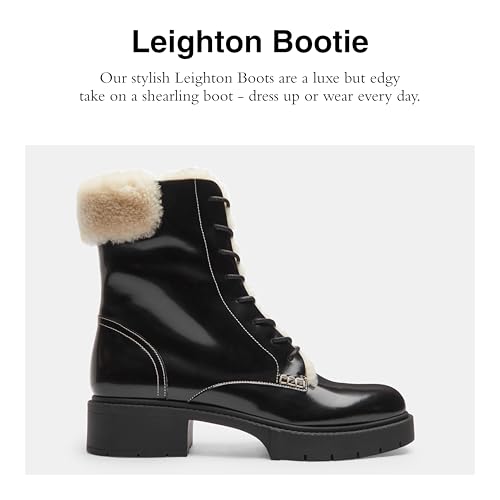This screenshot has height=500, width=500.
Task: Click the first line of the description
Action: pyautogui.click(x=250, y=79)
